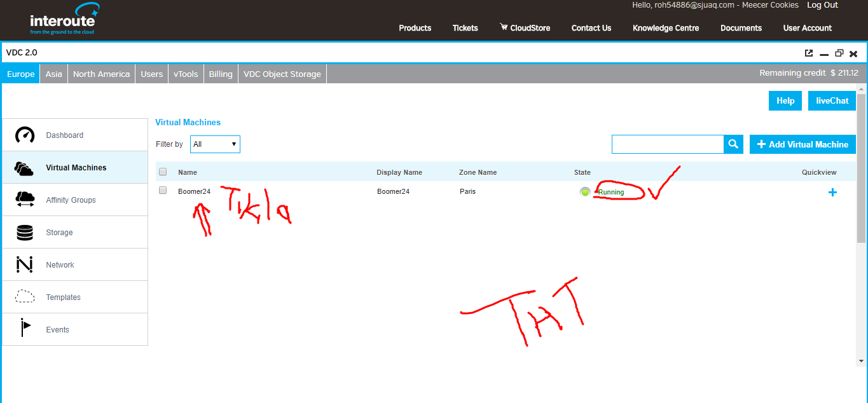Click the Help button
This screenshot has width=868, height=403.
(x=785, y=100)
